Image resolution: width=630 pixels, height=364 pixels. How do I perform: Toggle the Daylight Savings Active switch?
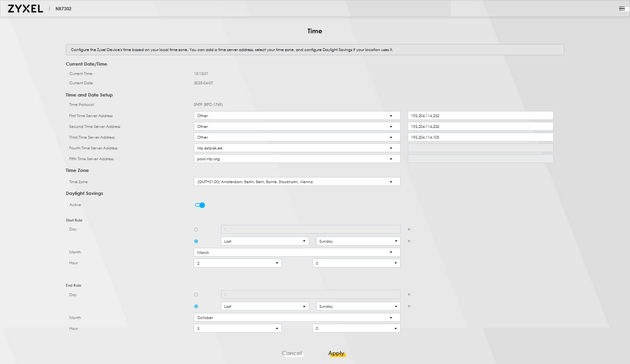[200, 205]
